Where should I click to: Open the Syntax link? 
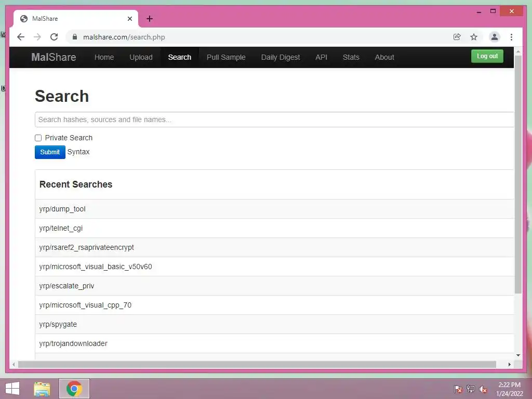pyautogui.click(x=78, y=152)
